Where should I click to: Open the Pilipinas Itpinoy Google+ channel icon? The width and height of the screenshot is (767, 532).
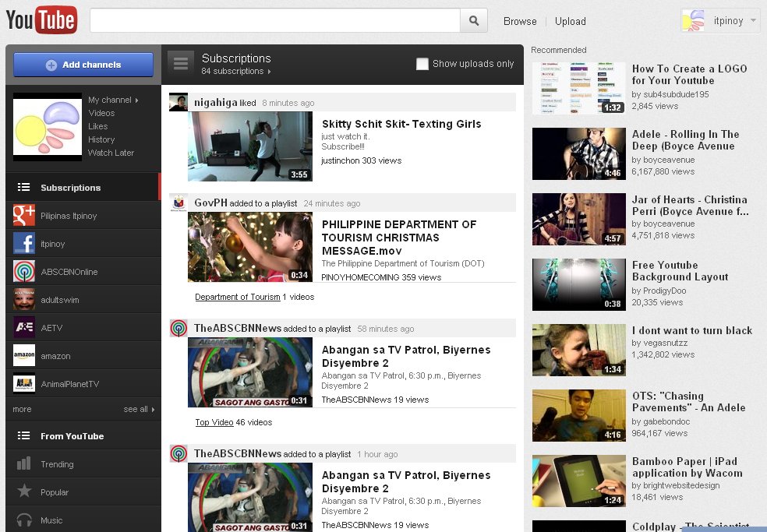(24, 216)
